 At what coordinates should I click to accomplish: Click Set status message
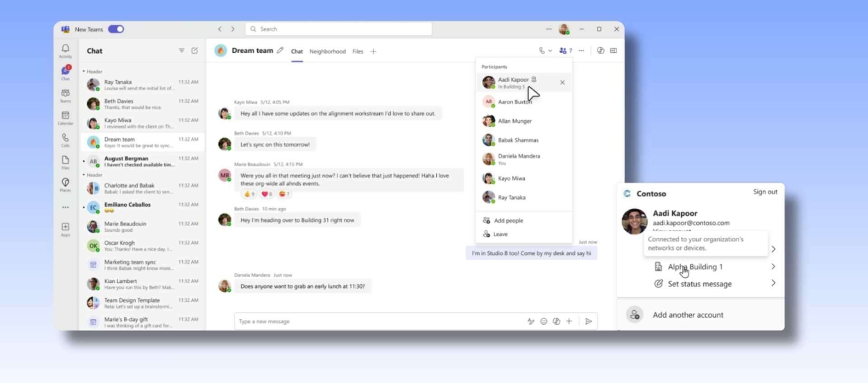[x=700, y=284]
